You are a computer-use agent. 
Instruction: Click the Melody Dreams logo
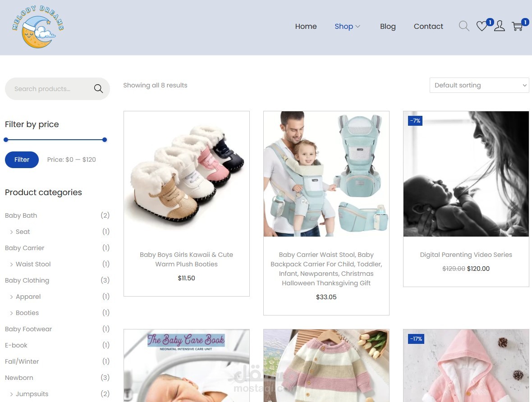pos(38,27)
